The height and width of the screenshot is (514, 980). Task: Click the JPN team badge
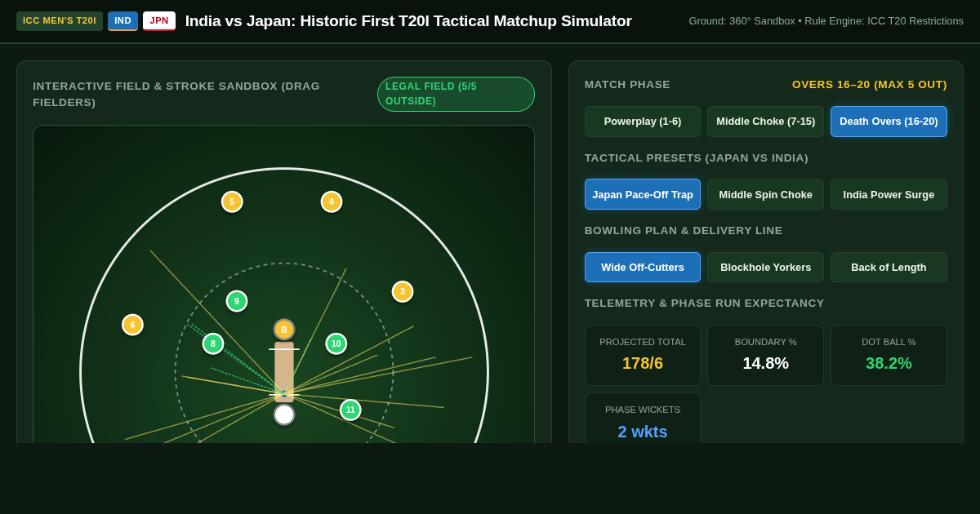point(159,21)
